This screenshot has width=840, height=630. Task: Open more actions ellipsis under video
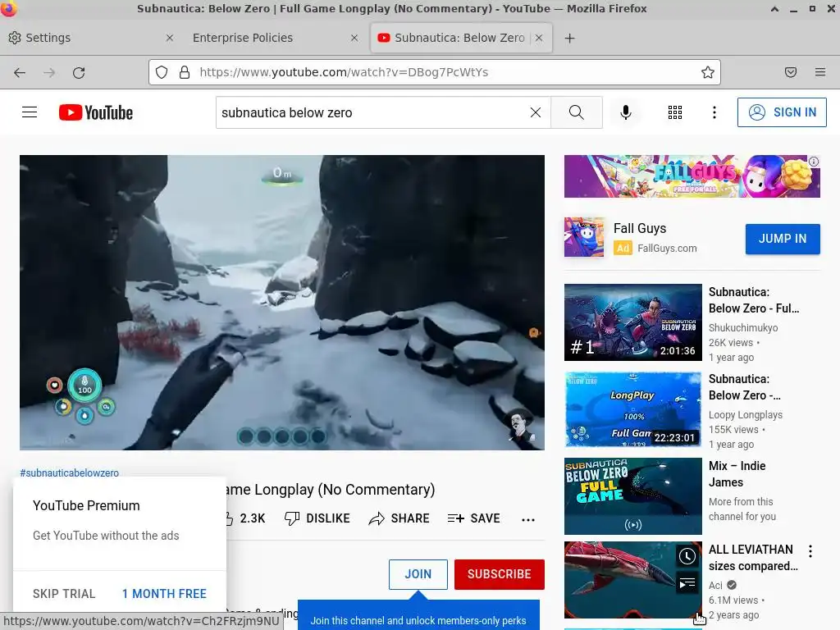pyautogui.click(x=528, y=519)
